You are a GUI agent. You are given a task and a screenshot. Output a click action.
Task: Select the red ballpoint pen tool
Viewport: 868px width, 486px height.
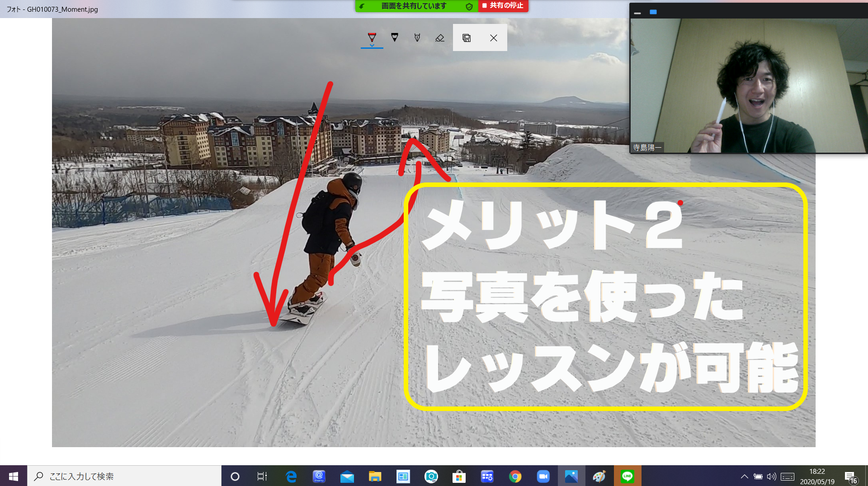[x=372, y=38]
